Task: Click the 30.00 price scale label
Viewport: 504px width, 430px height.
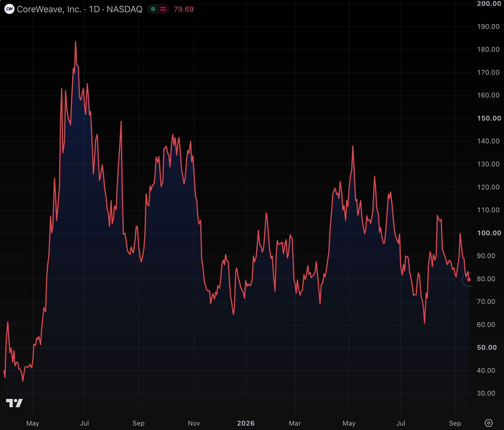Action: click(x=486, y=393)
